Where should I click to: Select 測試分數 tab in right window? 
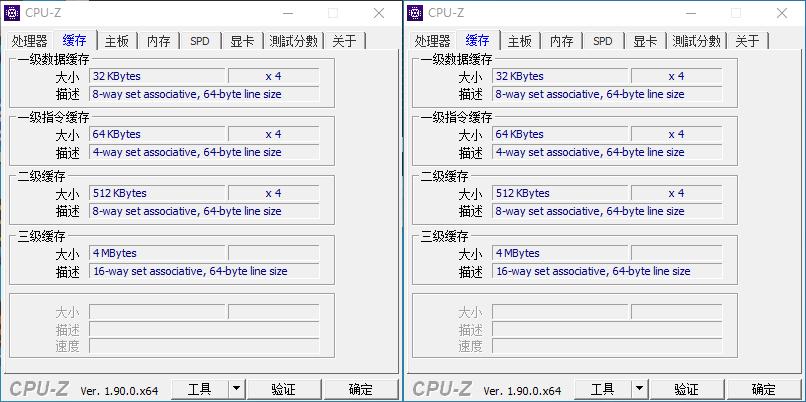[x=697, y=41]
